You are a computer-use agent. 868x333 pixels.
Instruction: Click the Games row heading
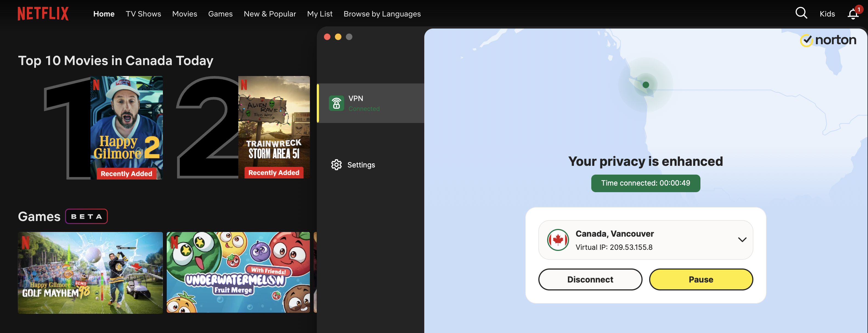(x=39, y=216)
